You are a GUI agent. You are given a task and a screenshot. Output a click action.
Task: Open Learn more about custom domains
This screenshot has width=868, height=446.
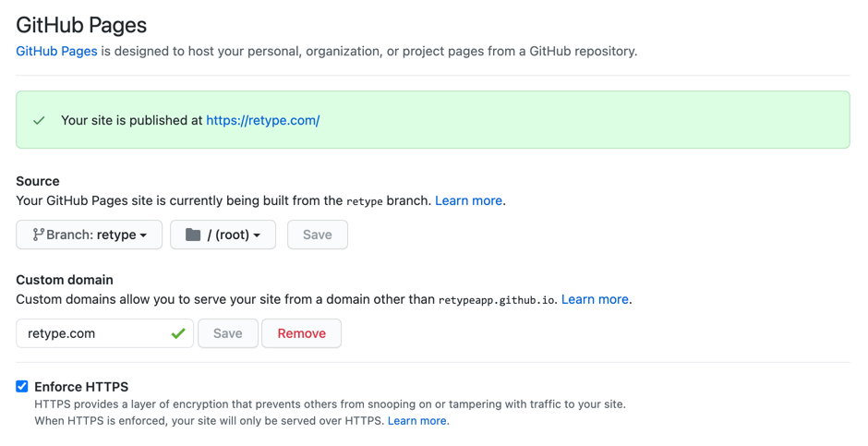point(596,299)
